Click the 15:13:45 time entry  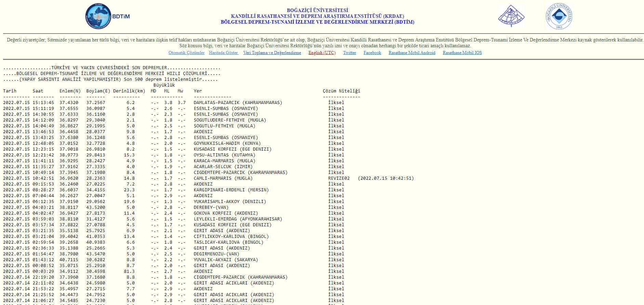click(43, 103)
